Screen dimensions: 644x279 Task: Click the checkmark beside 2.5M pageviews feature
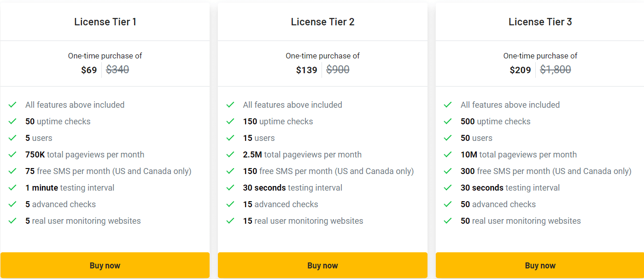tap(230, 154)
